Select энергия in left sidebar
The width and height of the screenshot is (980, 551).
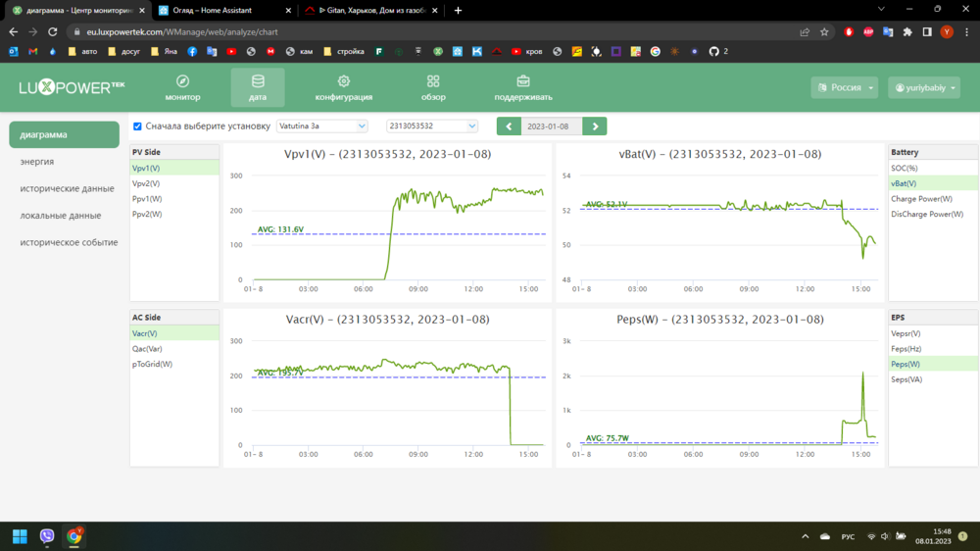37,162
